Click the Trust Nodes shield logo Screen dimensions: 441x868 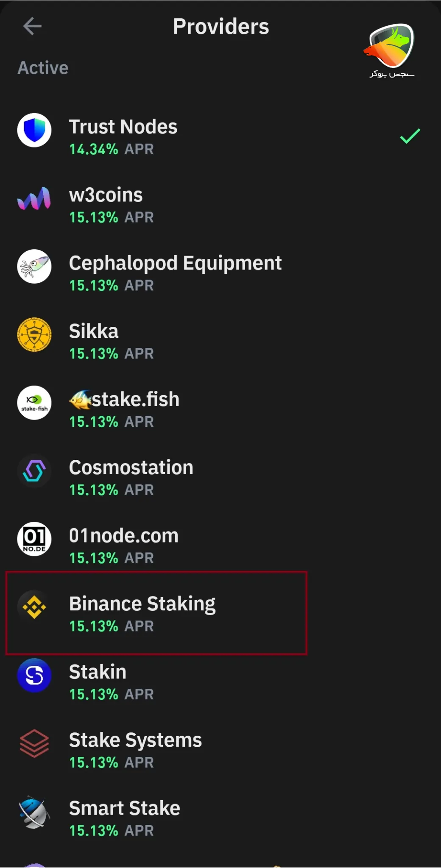34,130
